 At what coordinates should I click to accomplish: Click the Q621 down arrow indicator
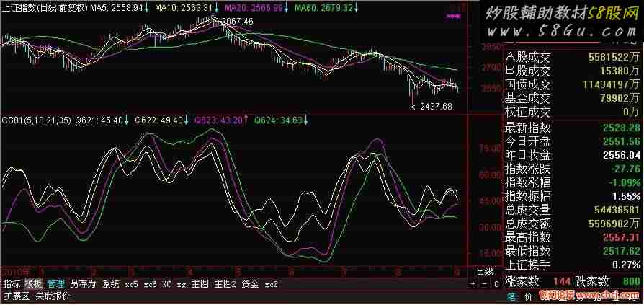pyautogui.click(x=128, y=120)
